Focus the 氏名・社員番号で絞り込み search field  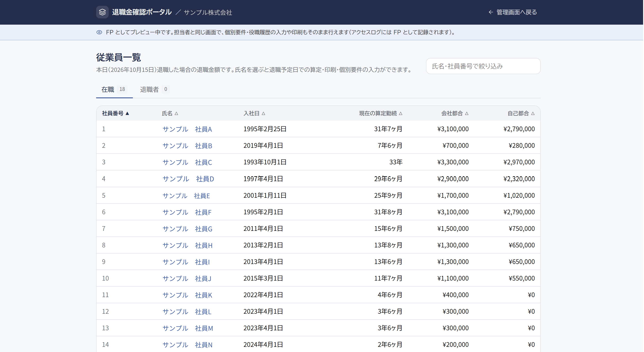tap(483, 66)
